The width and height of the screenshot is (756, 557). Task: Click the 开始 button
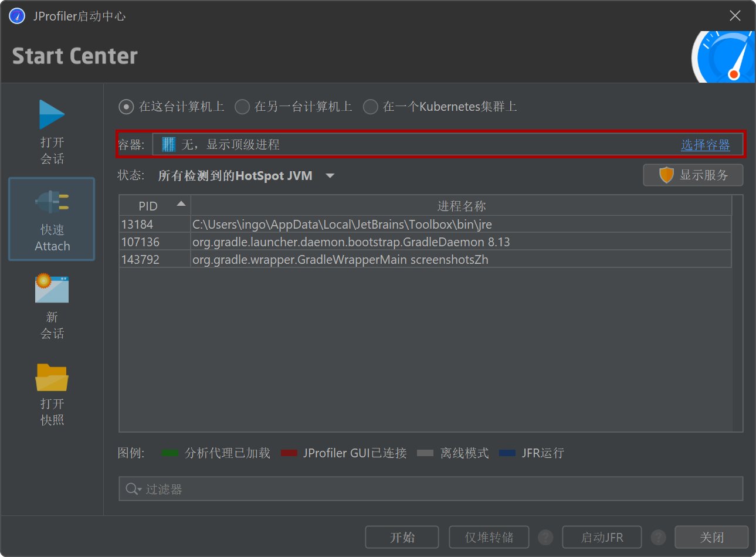[x=402, y=537]
